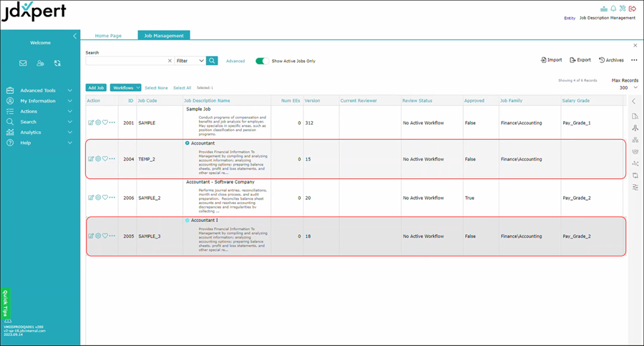Click the magnifier search button
Screen dimensions: 644x346
[212, 61]
